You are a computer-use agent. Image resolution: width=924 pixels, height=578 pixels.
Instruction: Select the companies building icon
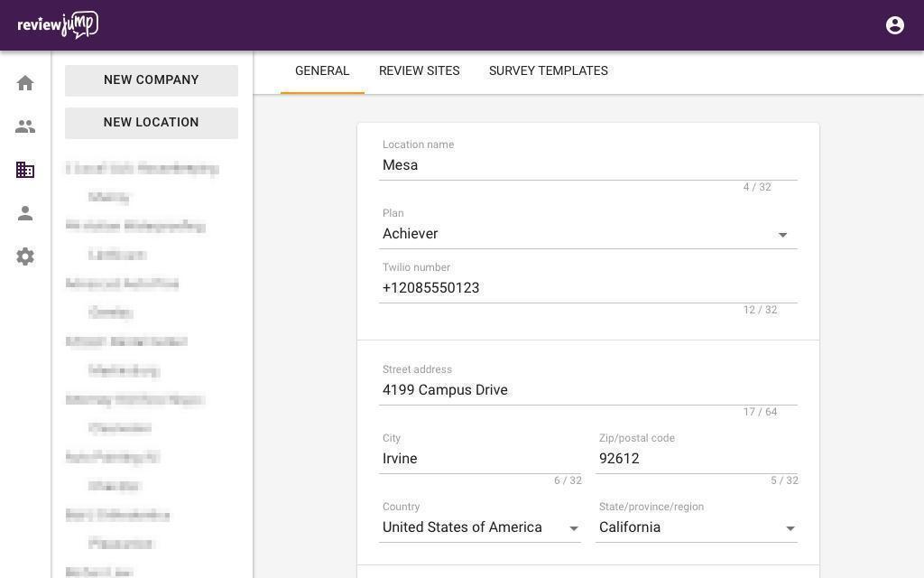(x=24, y=170)
